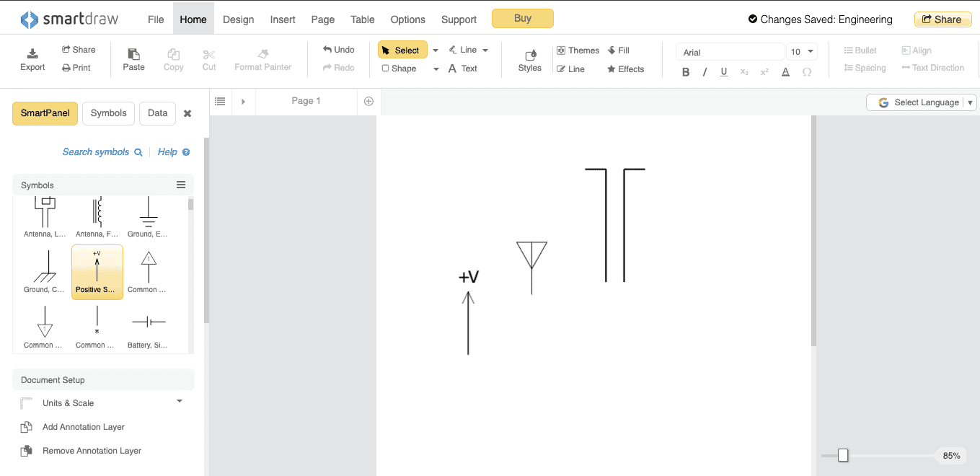Open the Line style option in Styles group
Image resolution: width=980 pixels, height=476 pixels.
click(x=570, y=69)
